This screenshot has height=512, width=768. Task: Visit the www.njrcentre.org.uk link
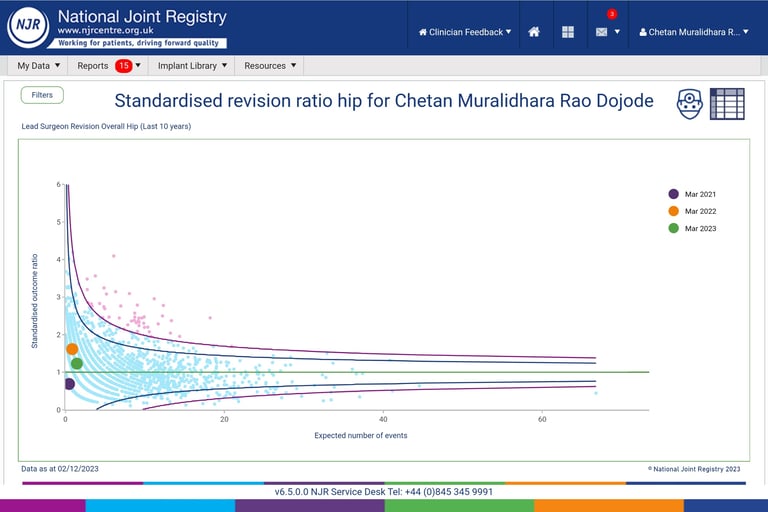[x=105, y=30]
